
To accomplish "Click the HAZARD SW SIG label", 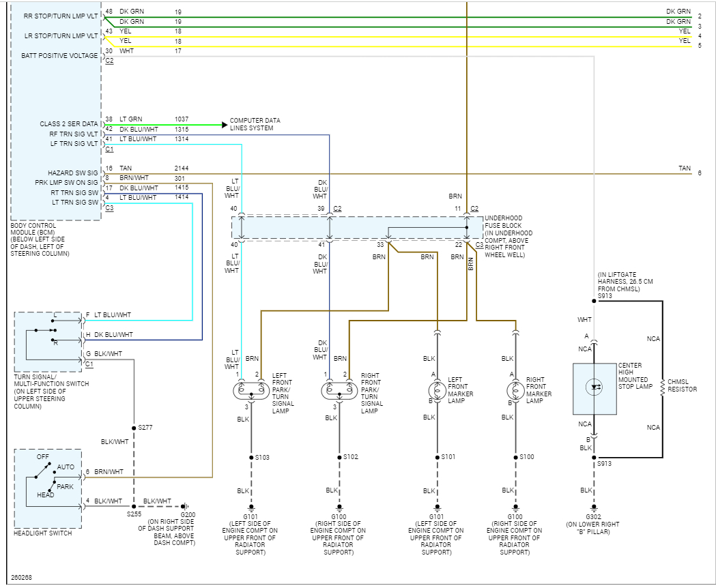I will 73,173.
